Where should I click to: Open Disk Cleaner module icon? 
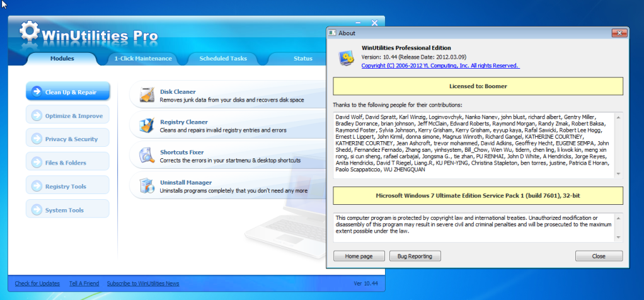click(x=147, y=95)
